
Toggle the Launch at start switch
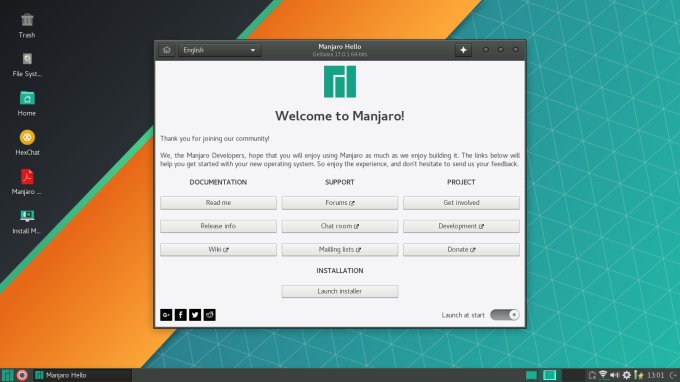(x=504, y=315)
